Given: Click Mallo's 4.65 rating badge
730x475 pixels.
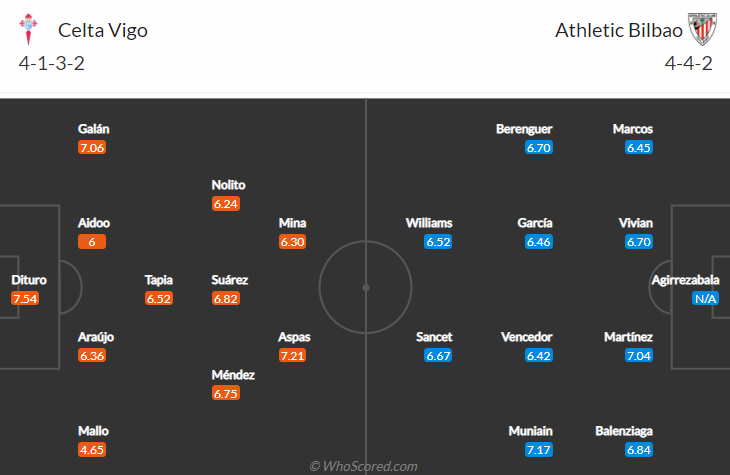Looking at the screenshot, I should click(x=92, y=450).
